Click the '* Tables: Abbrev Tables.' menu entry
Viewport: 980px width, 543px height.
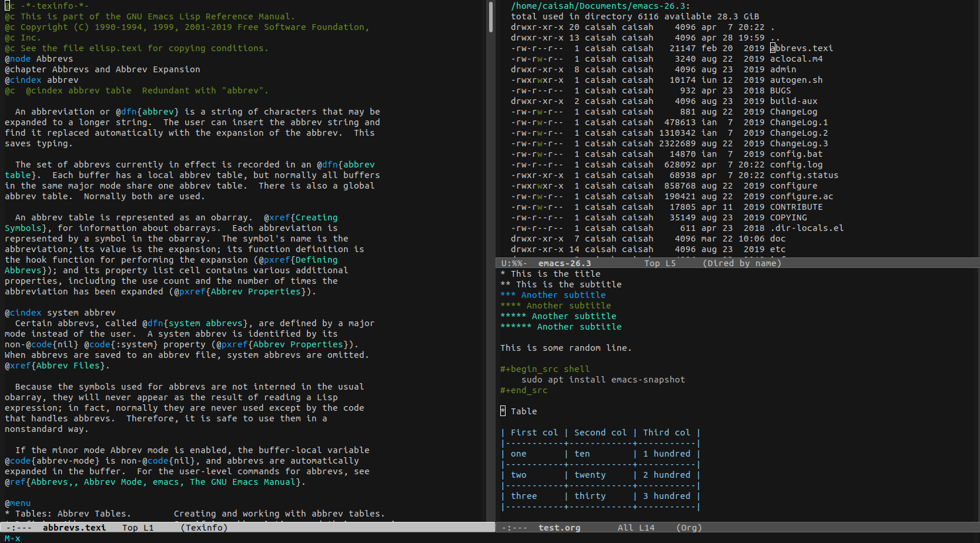tap(68, 514)
